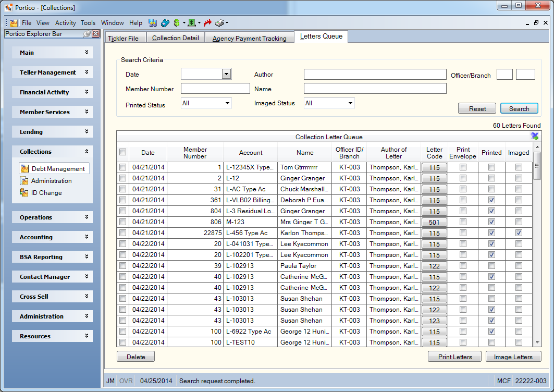Select the row checkbox for Mrs Ginger T G
Image resolution: width=554 pixels, height=392 pixels.
point(122,222)
